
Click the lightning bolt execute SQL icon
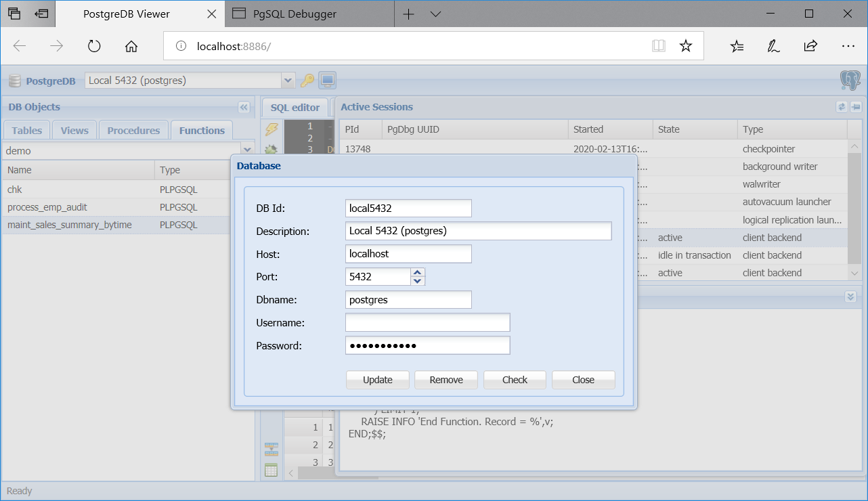click(x=272, y=129)
